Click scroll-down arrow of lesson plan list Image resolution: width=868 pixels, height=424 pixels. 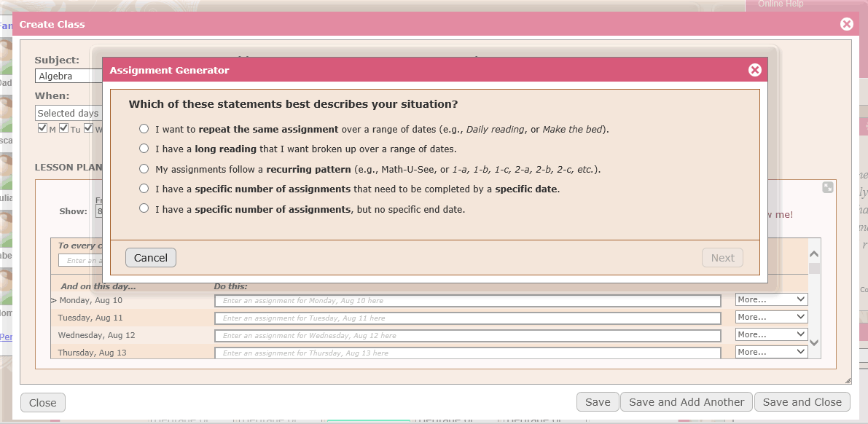(x=814, y=342)
